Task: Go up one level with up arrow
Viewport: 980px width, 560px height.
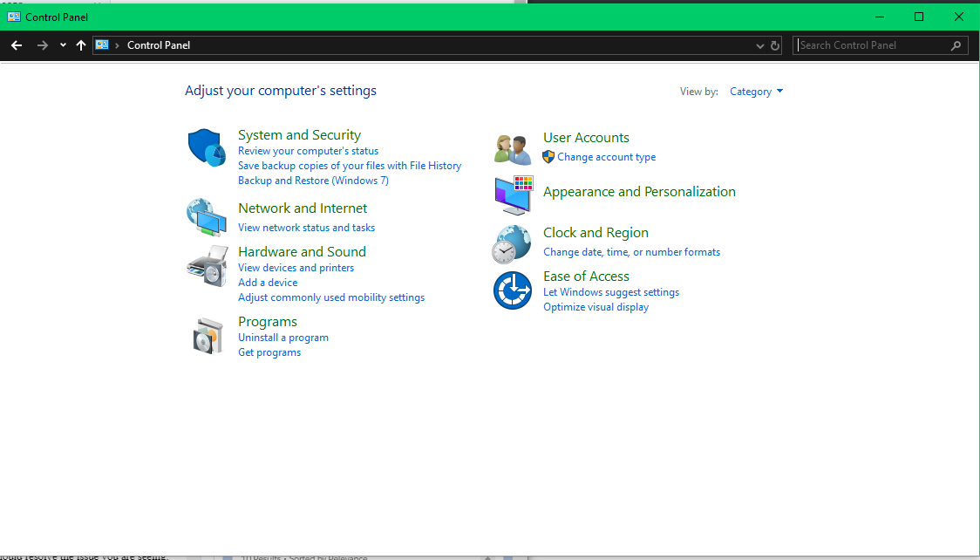Action: pyautogui.click(x=80, y=45)
